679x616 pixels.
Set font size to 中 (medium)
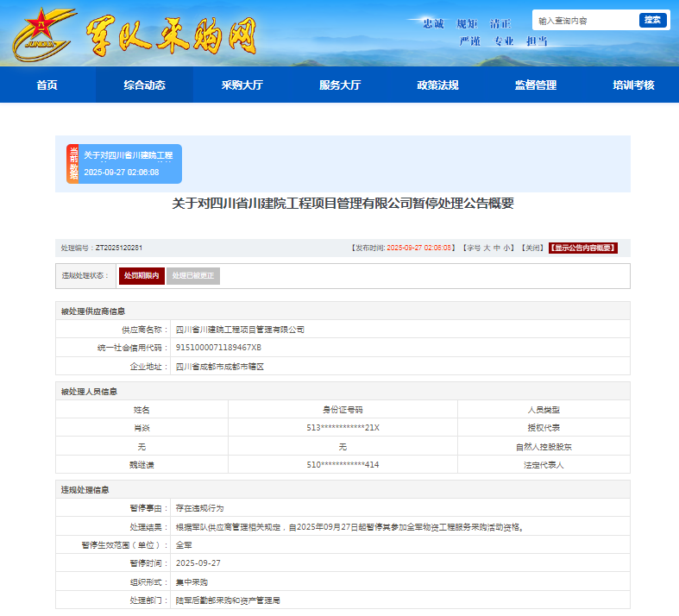pyautogui.click(x=498, y=248)
